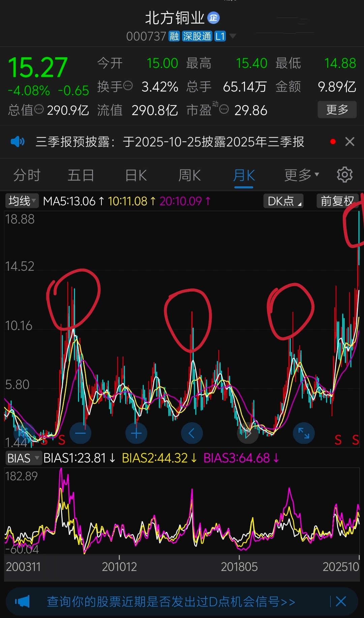This screenshot has width=364, height=618.
Task: Dismiss the announcement banner with X
Action: (350, 142)
